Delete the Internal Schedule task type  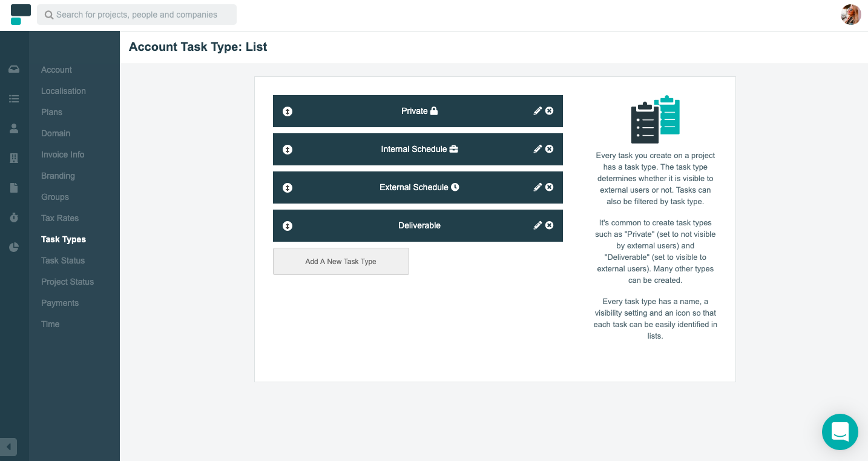(x=550, y=149)
